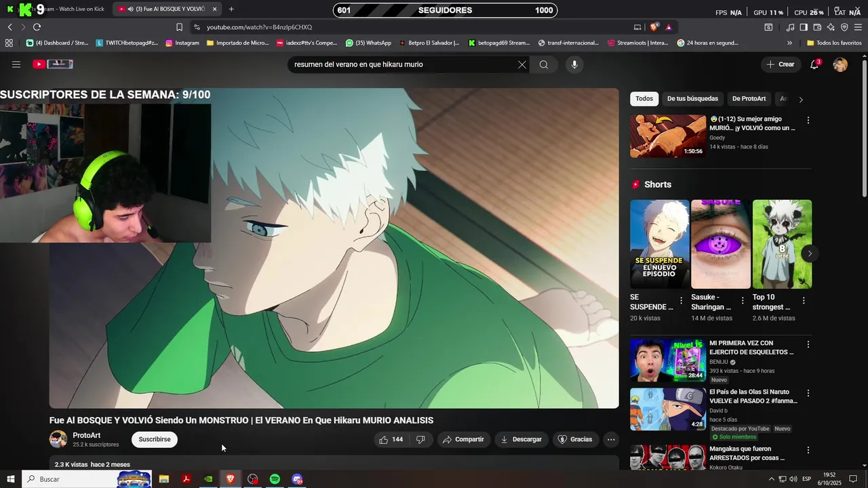Image resolution: width=868 pixels, height=488 pixels.
Task: Open a new browser tab
Action: coord(231,9)
